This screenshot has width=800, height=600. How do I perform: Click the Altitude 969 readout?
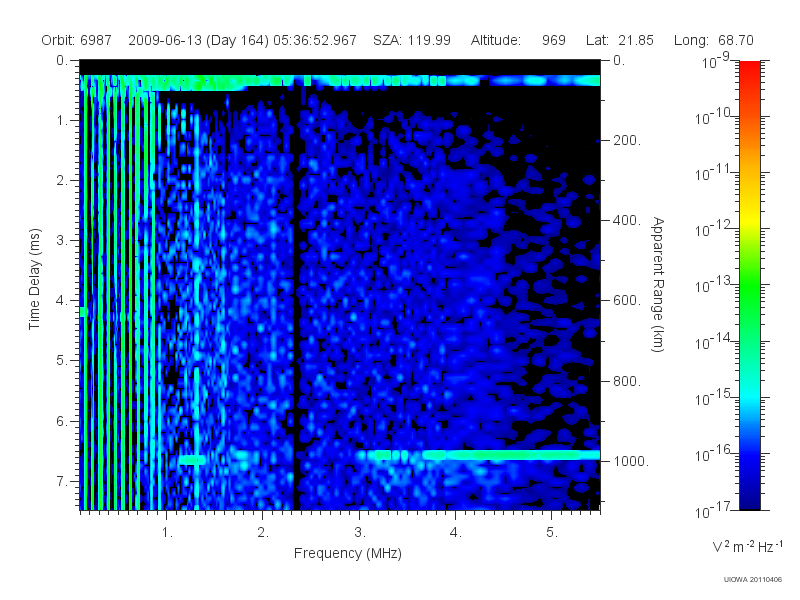tap(518, 40)
